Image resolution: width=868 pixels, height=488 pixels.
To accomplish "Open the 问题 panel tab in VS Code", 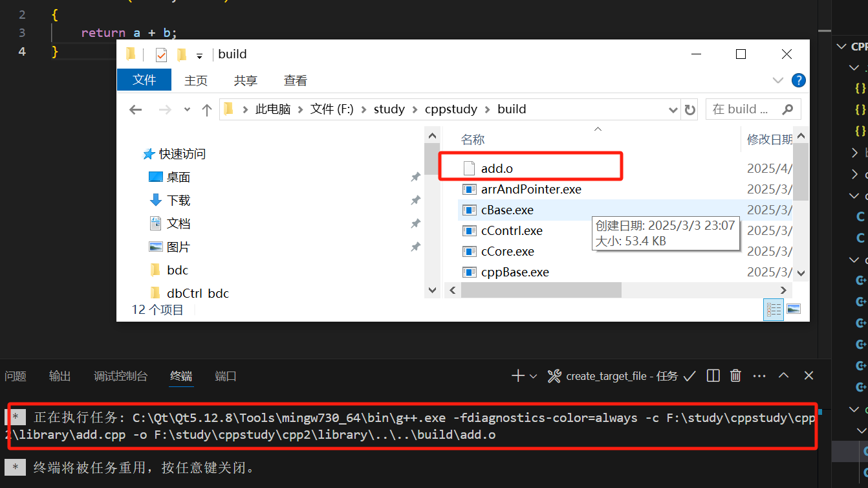I will click(16, 376).
